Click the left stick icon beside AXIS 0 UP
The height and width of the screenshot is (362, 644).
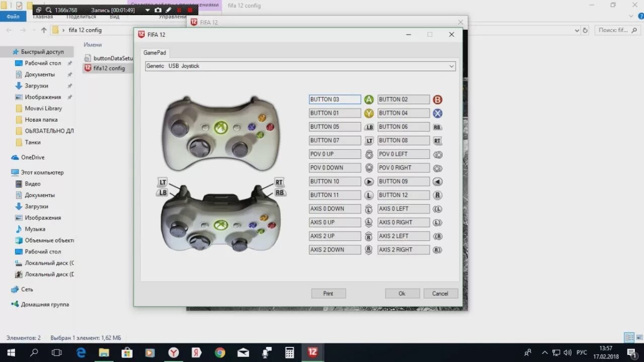369,222
